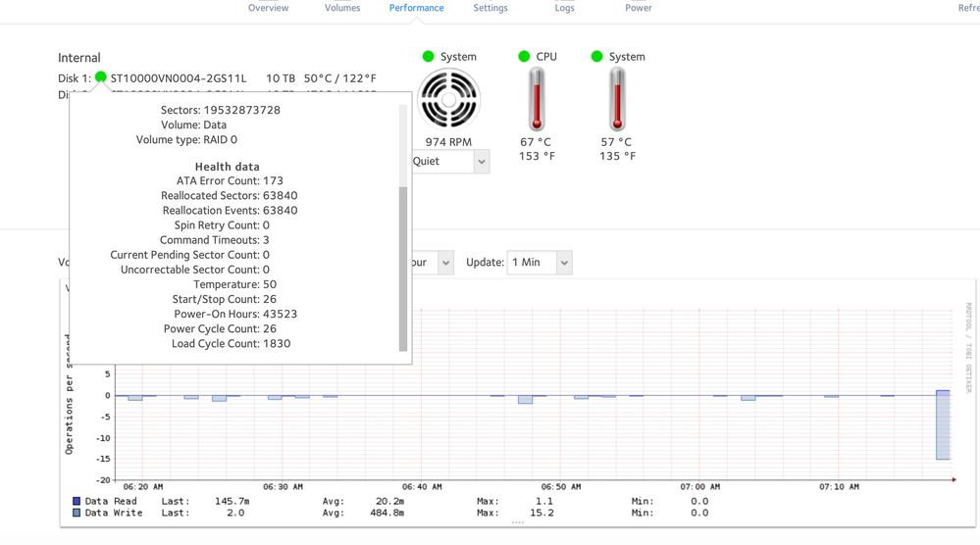Click the Reallocated Sectors: 63840 line
This screenshot has height=545, width=980.
[229, 195]
